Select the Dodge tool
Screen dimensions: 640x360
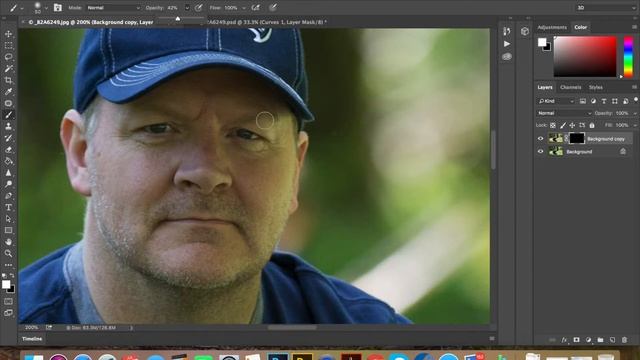pyautogui.click(x=8, y=184)
